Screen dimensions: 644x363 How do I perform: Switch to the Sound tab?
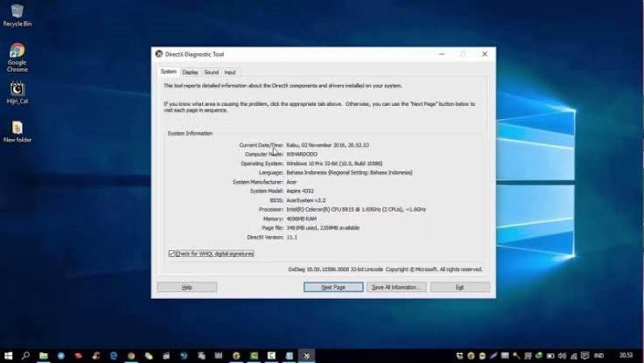[211, 72]
